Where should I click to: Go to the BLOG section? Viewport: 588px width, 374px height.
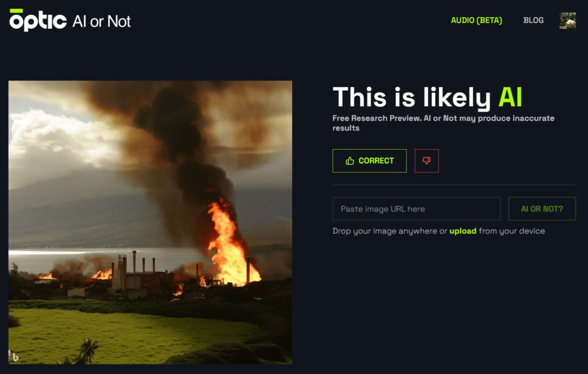[533, 20]
